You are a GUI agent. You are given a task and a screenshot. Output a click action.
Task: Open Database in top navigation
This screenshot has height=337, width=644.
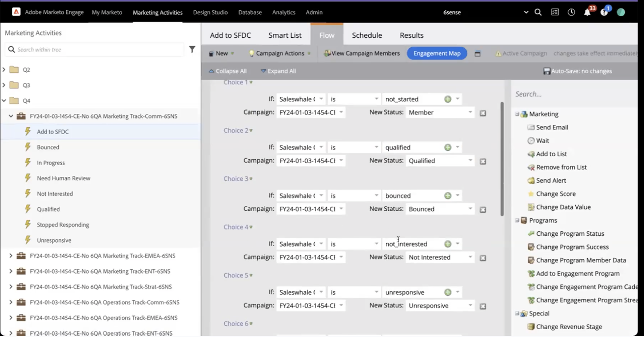(x=250, y=12)
